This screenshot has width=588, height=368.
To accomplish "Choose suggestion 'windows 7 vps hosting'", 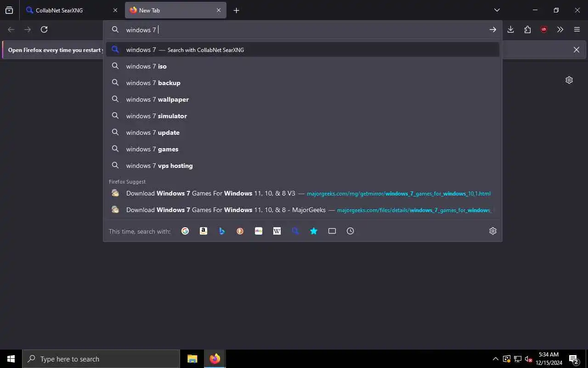I will 303,166.
